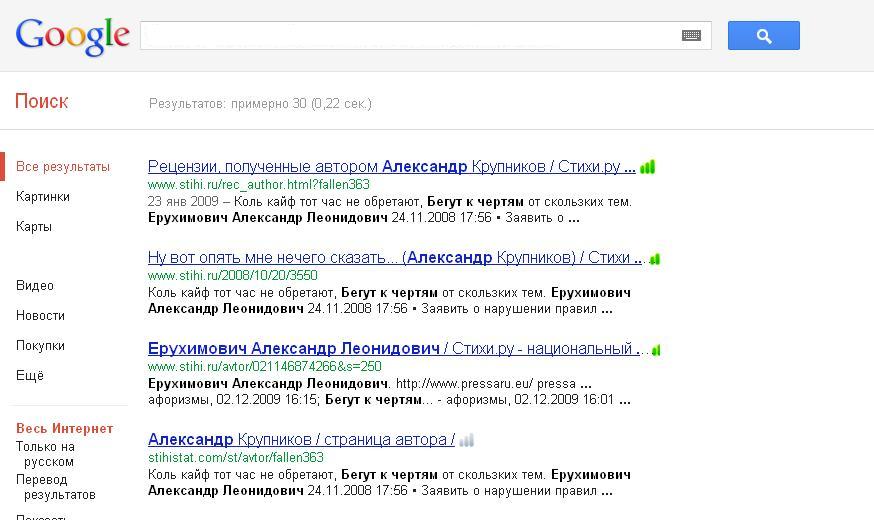
Task: Click green rating bars beside 'Ну вот опять' result
Action: (x=655, y=259)
